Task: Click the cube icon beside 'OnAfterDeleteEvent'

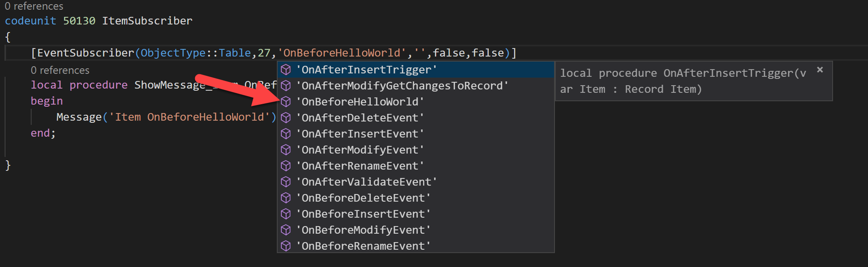Action: coord(286,117)
